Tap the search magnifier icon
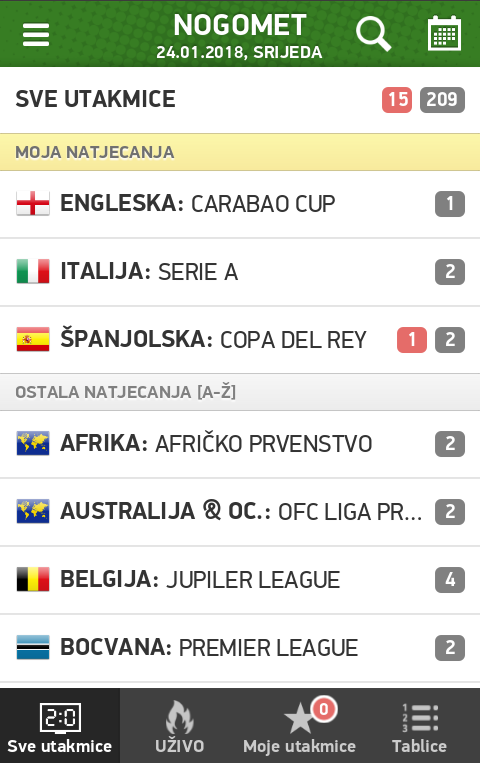The image size is (480, 763). [x=373, y=34]
